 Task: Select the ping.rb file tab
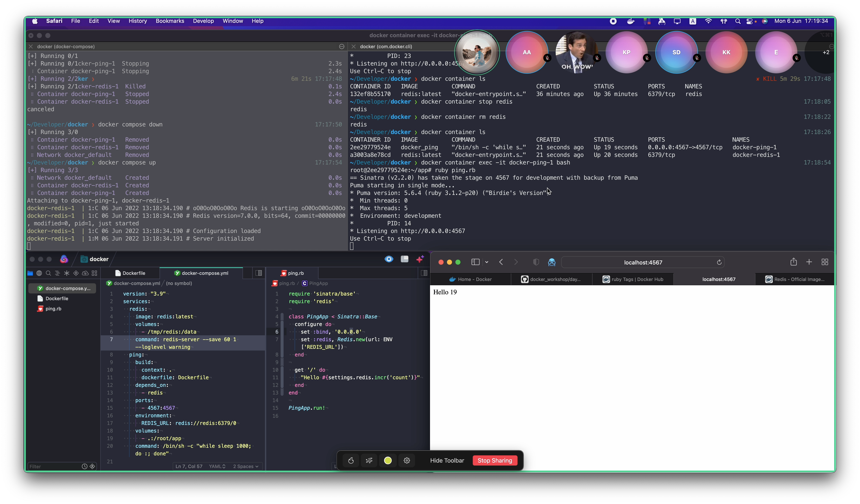click(x=295, y=273)
